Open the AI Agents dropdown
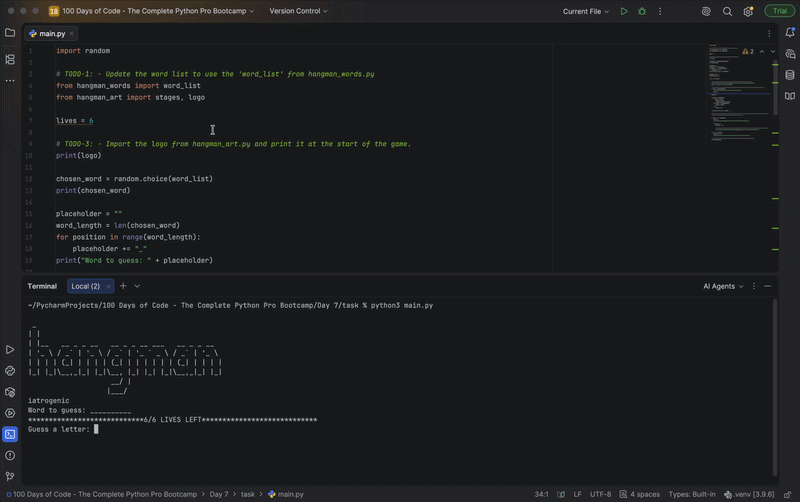The width and height of the screenshot is (800, 502). pyautogui.click(x=723, y=286)
